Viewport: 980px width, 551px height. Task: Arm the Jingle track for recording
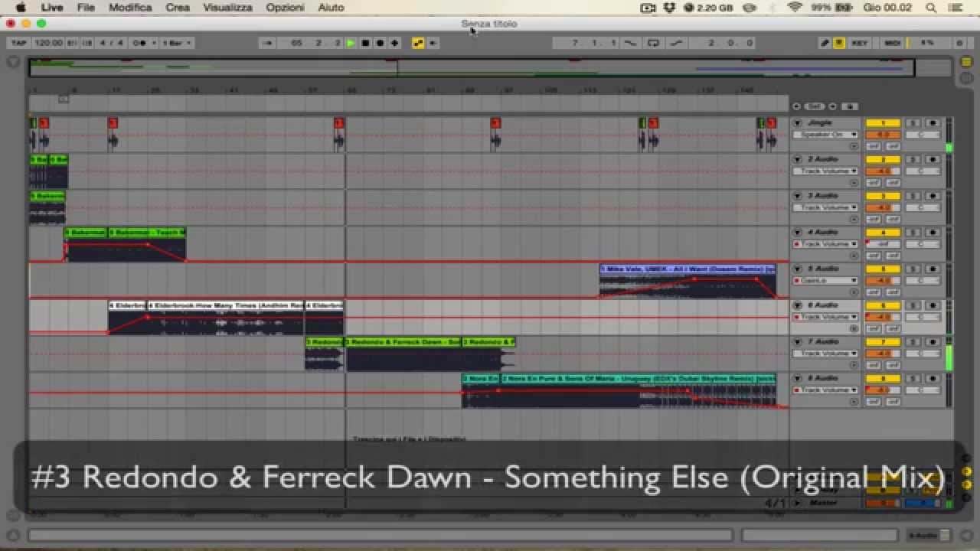click(x=933, y=122)
